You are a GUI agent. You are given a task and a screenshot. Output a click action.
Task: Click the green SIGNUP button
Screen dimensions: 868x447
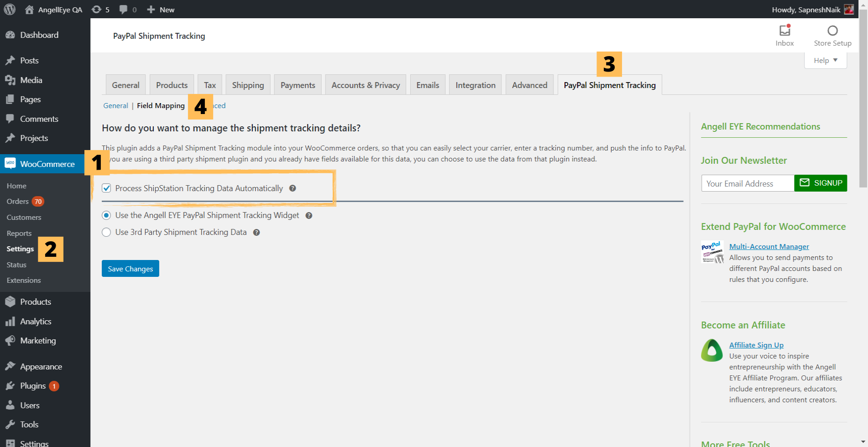[x=821, y=183]
